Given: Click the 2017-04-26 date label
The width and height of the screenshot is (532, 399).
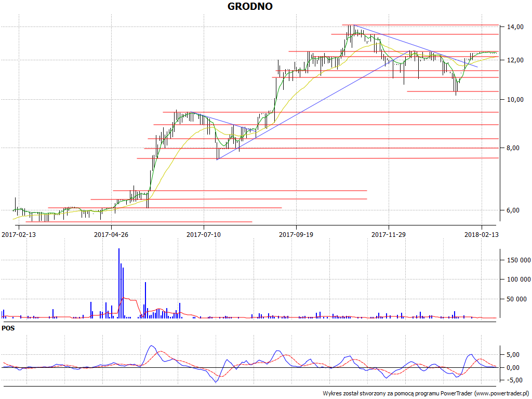Looking at the screenshot, I should [x=111, y=234].
